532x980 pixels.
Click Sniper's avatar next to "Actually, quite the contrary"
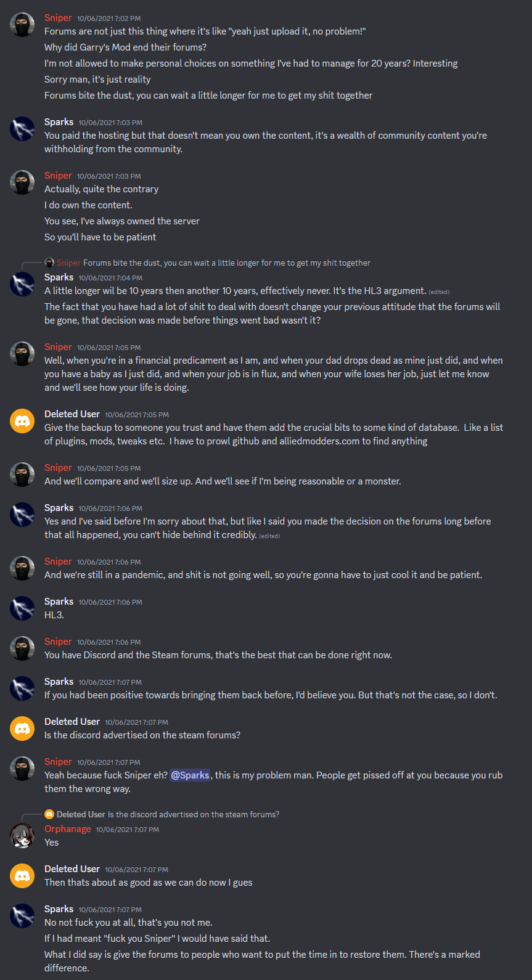click(22, 182)
